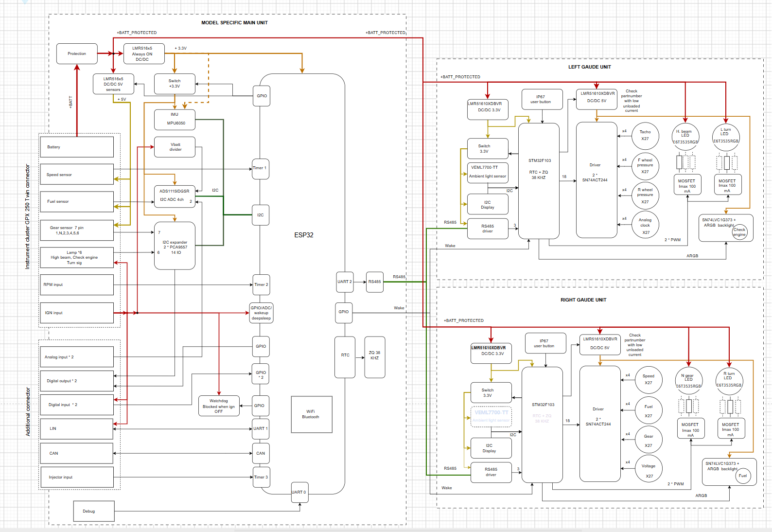Screen dimensions: 772x532
Task: Select the IP67 user button in right unit
Action: (x=546, y=343)
